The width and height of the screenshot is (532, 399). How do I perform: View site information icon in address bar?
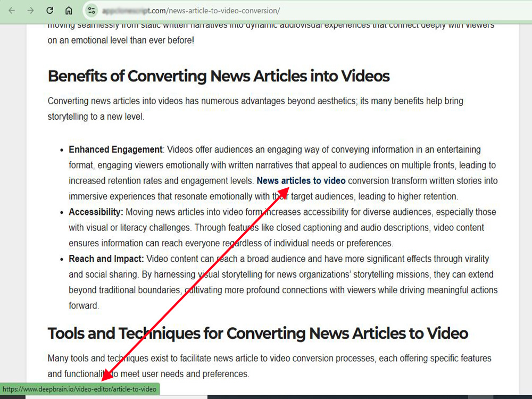(x=92, y=11)
